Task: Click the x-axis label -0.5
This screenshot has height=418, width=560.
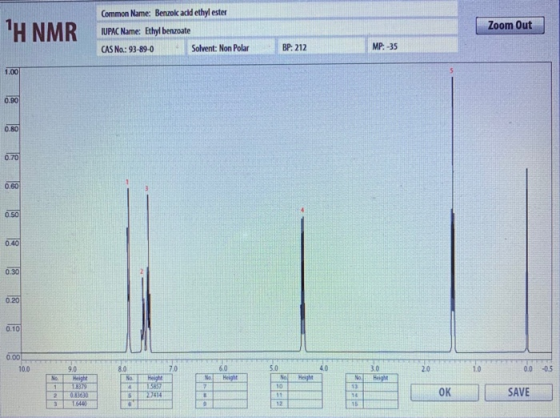Action: click(548, 369)
